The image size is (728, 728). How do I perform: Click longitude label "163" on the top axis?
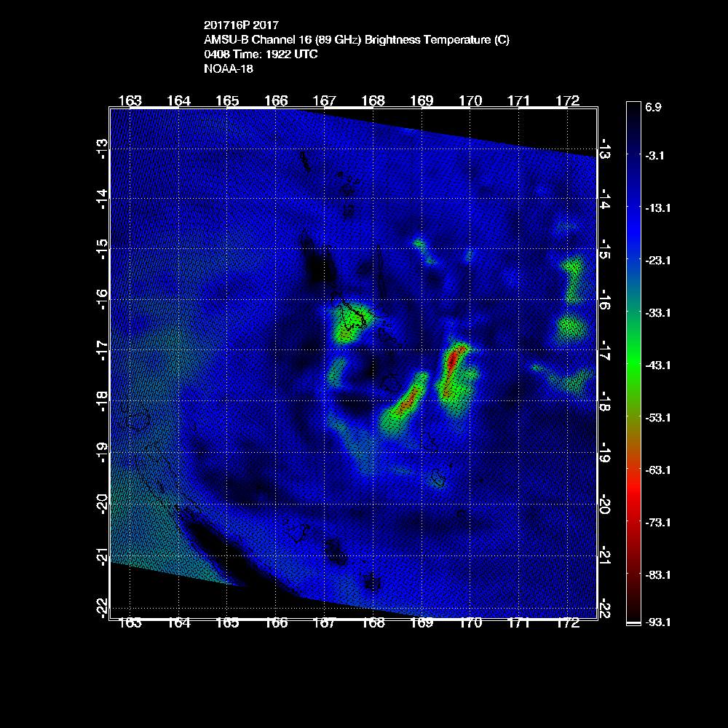tap(130, 100)
